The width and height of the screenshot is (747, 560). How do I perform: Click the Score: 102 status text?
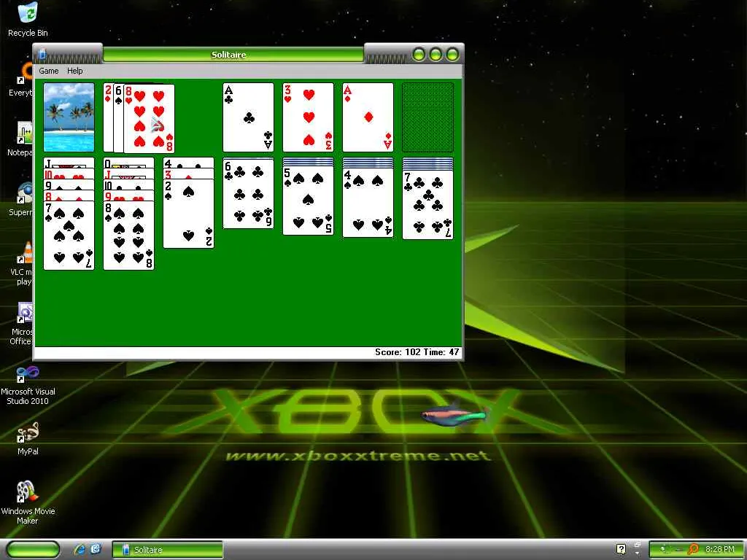(x=398, y=352)
